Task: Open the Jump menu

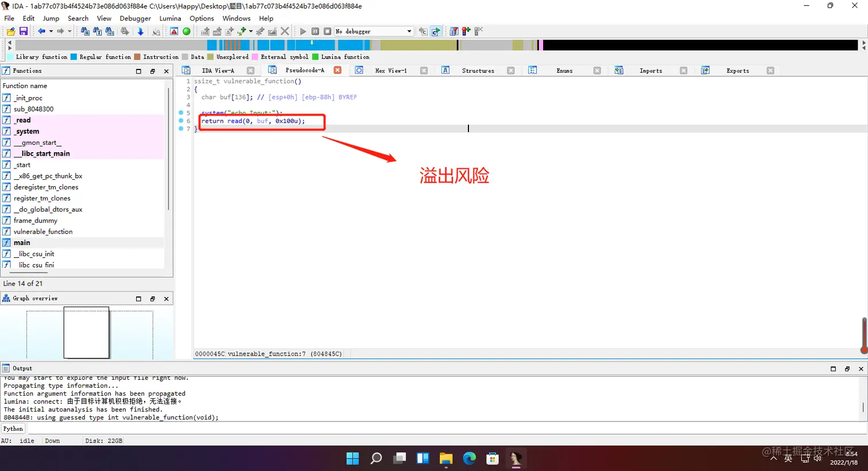Action: coord(51,18)
